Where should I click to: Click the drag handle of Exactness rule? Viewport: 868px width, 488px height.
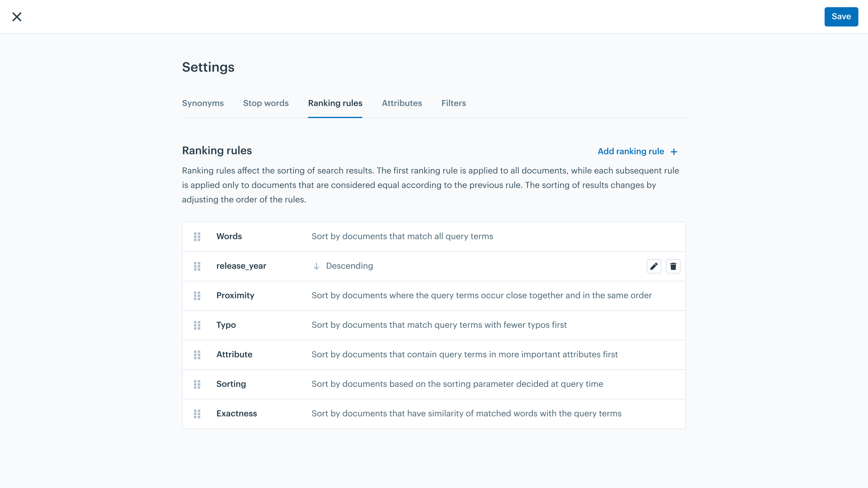click(x=197, y=414)
